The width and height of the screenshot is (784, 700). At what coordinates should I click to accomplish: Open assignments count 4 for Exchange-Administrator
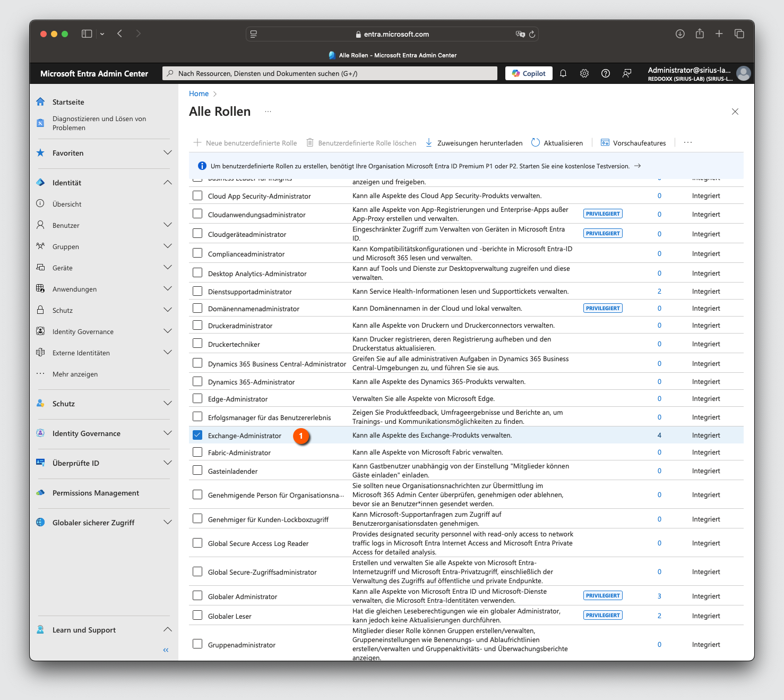[x=659, y=435]
